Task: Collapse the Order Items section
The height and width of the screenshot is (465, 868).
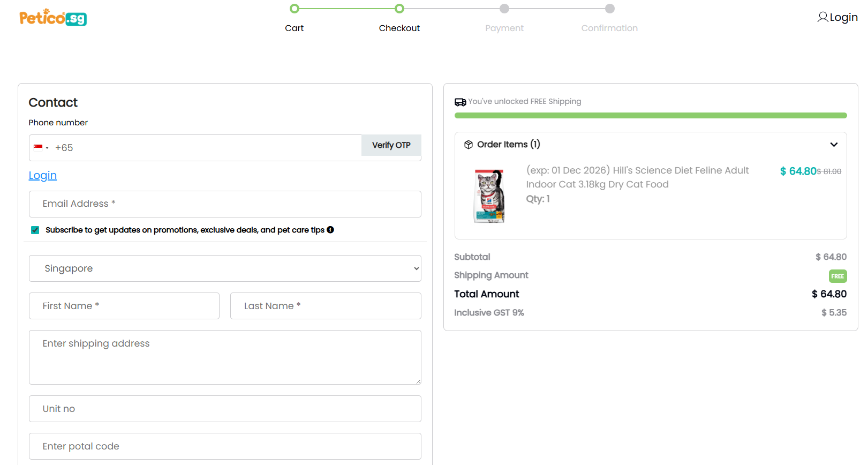Action: (834, 144)
